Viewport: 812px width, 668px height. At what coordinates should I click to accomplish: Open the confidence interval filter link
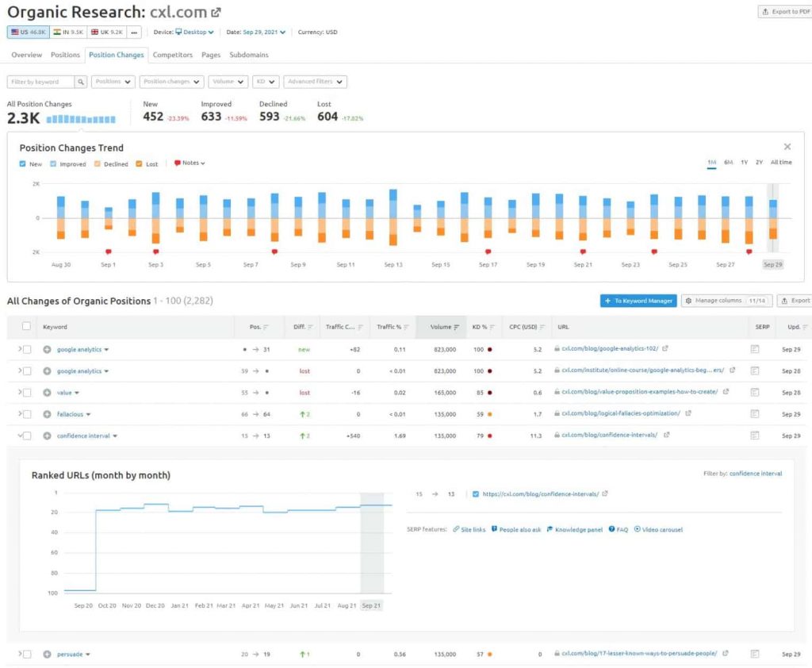(x=756, y=474)
